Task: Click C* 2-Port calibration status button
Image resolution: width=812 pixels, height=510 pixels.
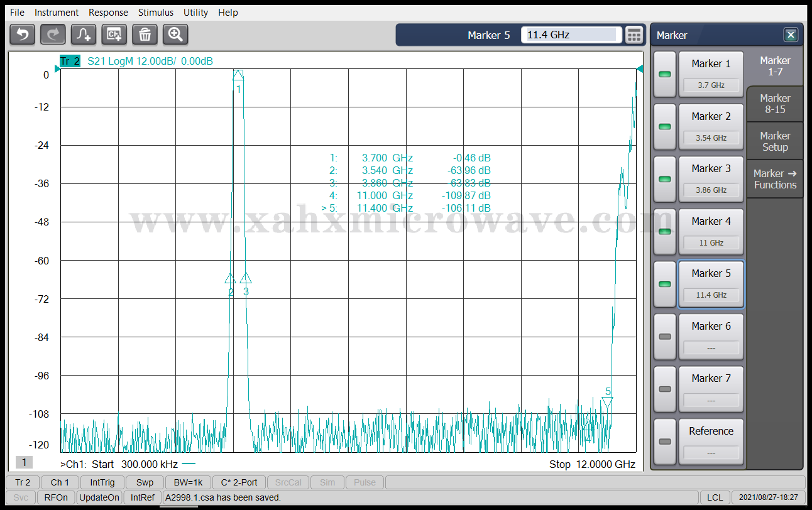Action: (x=239, y=482)
